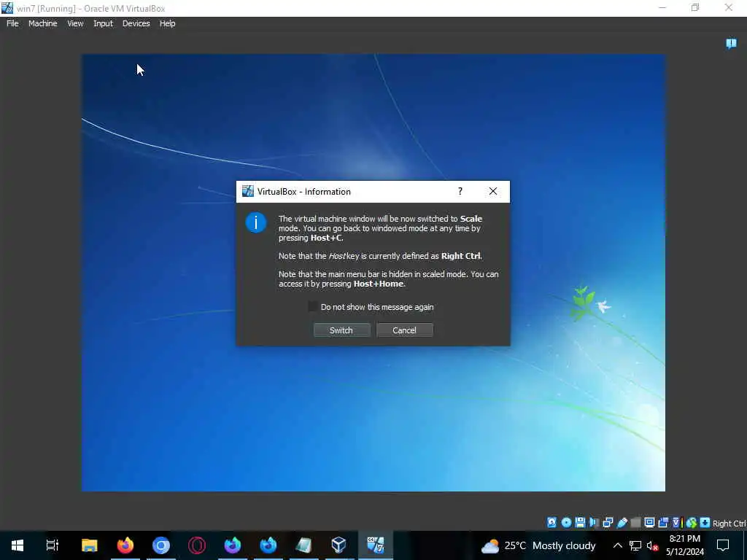Click the blue info icon in the dialog

coord(256,222)
